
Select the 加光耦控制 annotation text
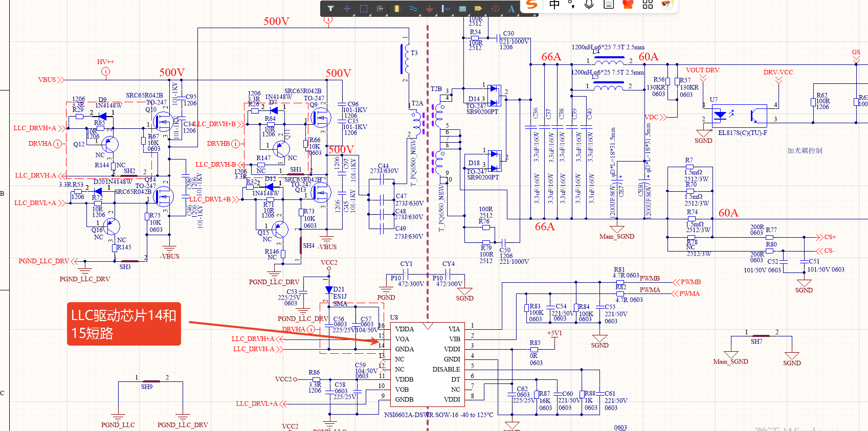pyautogui.click(x=805, y=150)
